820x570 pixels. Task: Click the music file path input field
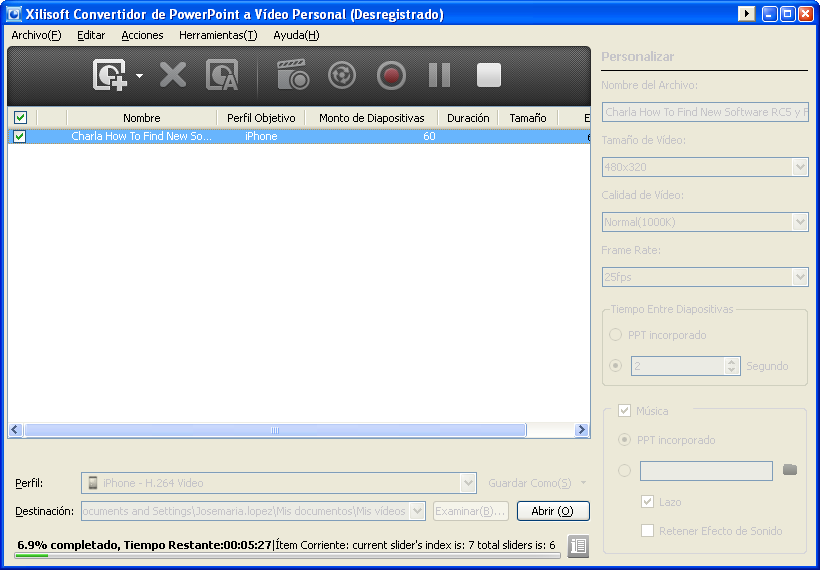point(706,471)
